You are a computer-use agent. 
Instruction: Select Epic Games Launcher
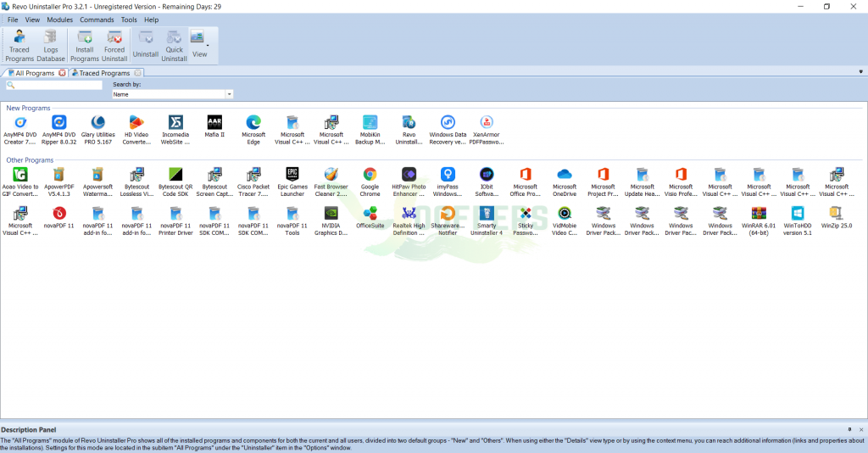(292, 182)
